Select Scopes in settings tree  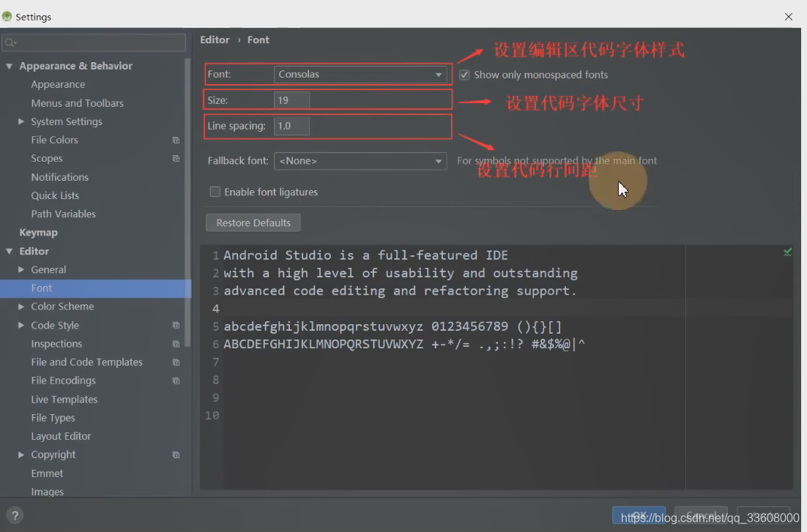(x=47, y=159)
